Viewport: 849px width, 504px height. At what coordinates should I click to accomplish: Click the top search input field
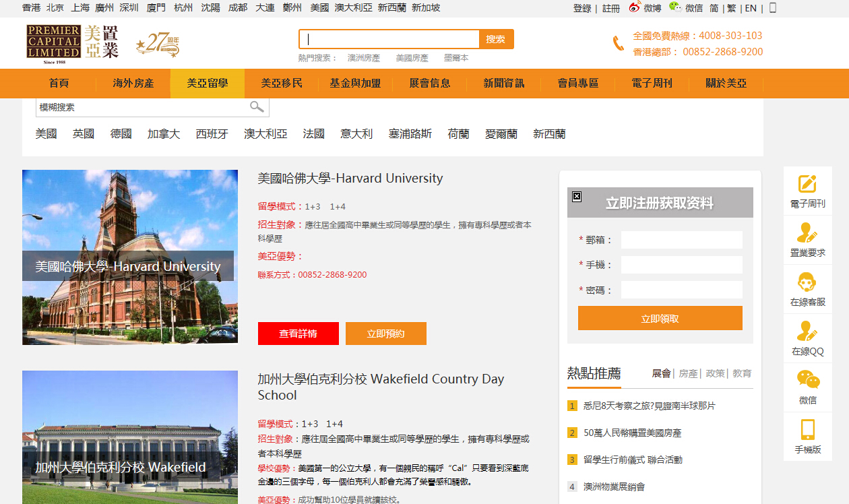click(x=389, y=39)
